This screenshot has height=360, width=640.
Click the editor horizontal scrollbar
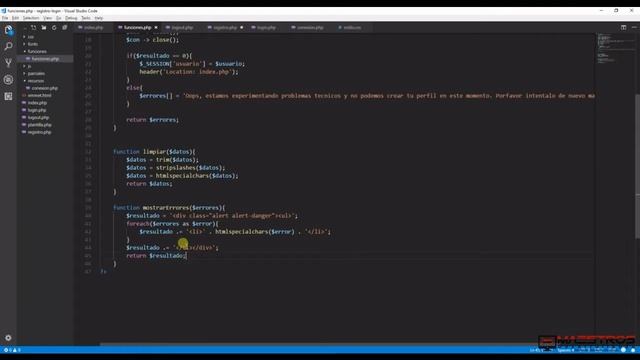click(318, 344)
